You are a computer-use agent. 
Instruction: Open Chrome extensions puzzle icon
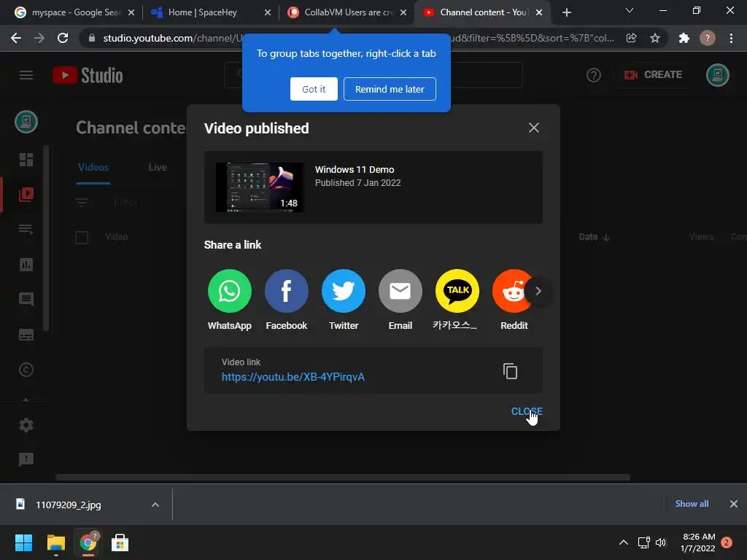click(684, 38)
